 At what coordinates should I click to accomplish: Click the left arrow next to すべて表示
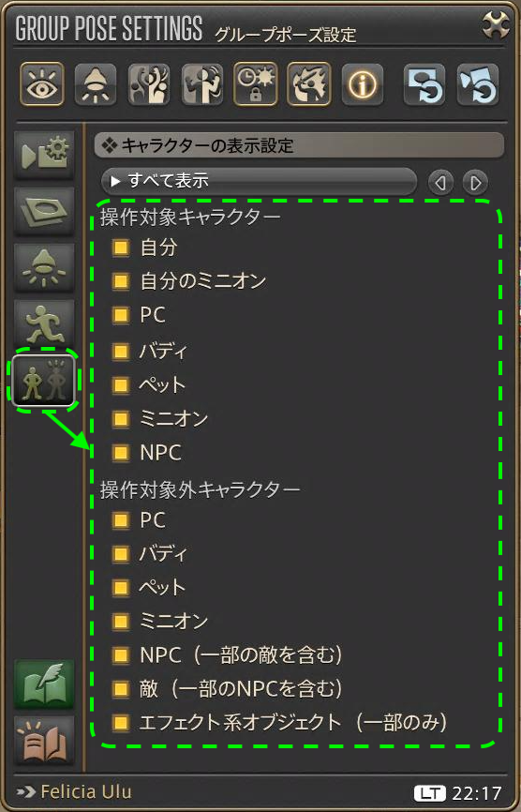point(440,182)
